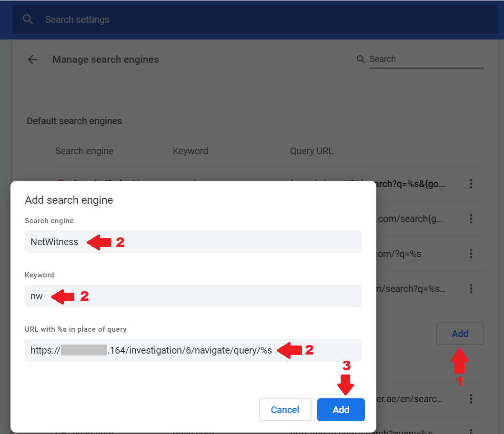Focus the Search engines filter field
The height and width of the screenshot is (434, 504).
[x=426, y=59]
